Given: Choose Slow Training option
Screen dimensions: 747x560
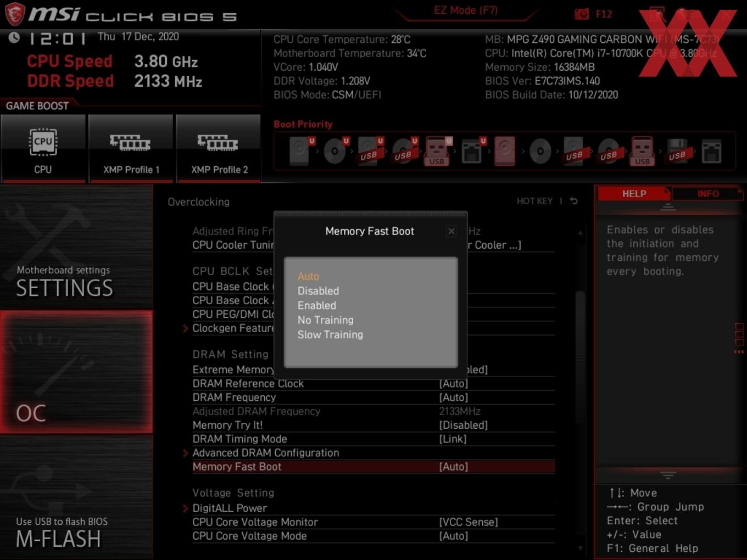Looking at the screenshot, I should 330,334.
